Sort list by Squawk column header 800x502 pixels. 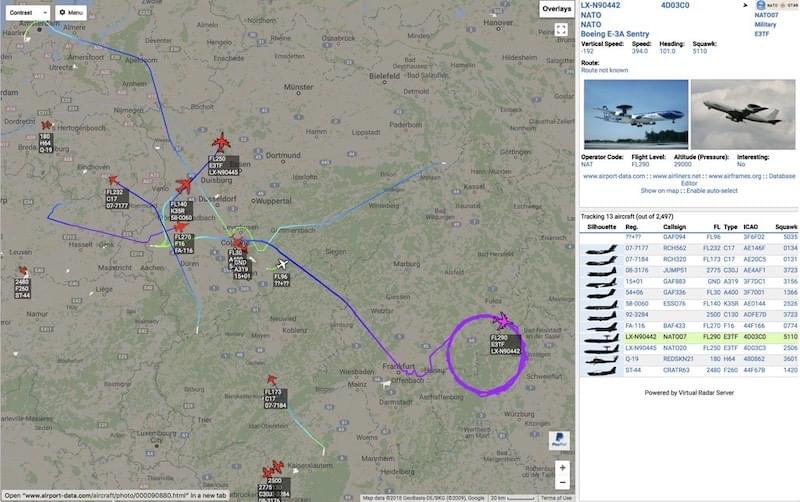pos(786,227)
